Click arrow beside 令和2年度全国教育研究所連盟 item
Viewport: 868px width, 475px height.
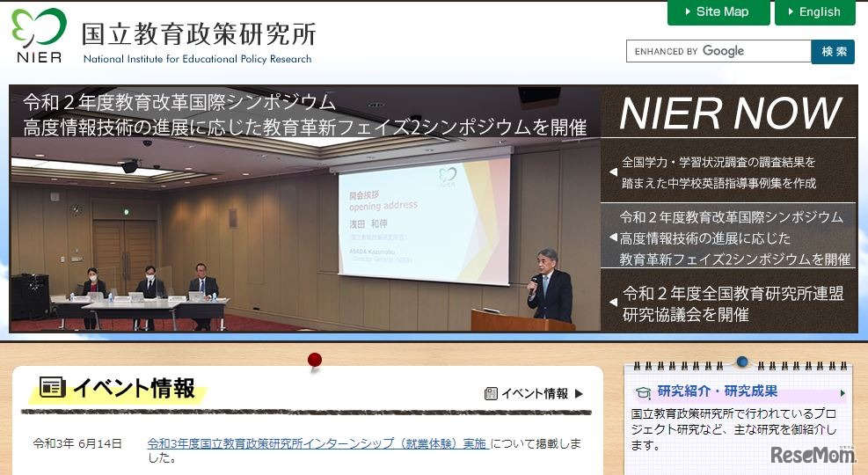click(x=613, y=303)
